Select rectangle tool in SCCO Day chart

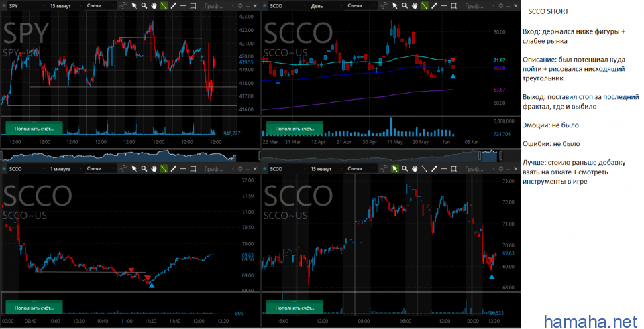[x=453, y=6]
